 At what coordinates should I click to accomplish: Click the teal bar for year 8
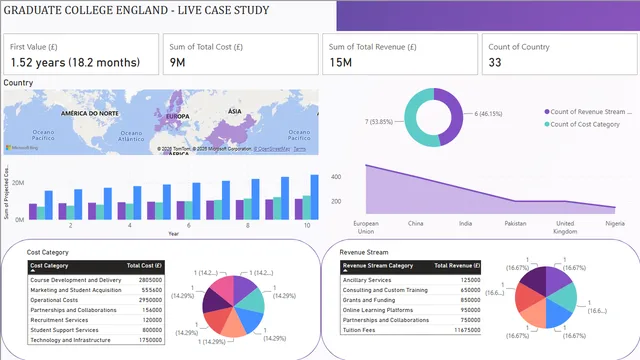pos(248,209)
